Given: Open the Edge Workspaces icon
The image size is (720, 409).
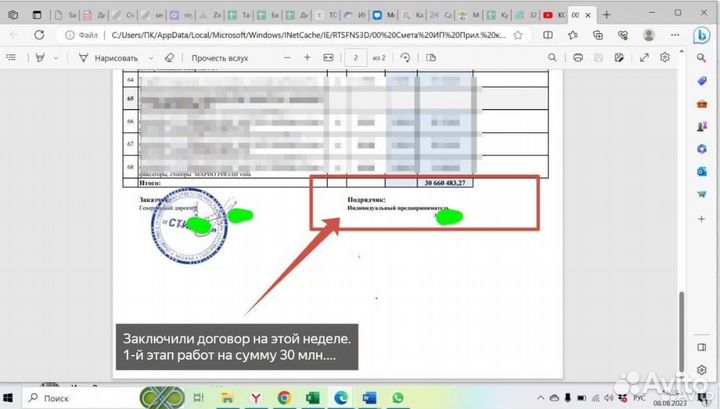Looking at the screenshot, I should click(x=13, y=15).
